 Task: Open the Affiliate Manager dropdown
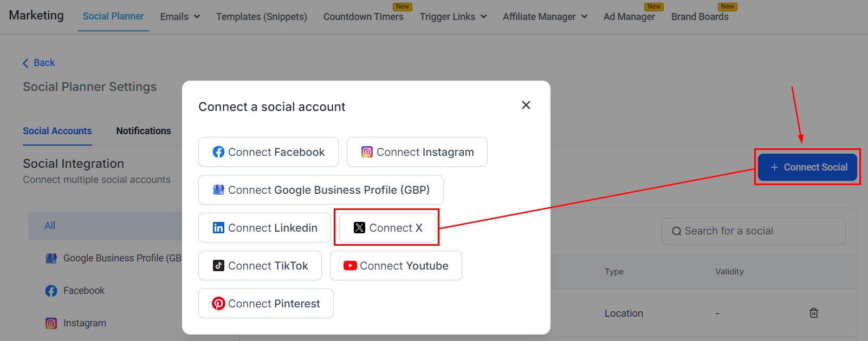click(x=545, y=17)
